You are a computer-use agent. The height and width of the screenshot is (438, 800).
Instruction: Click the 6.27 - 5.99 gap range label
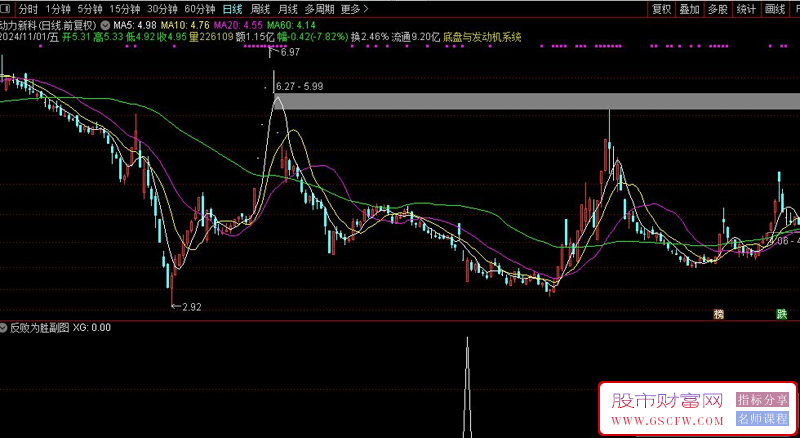click(x=299, y=86)
